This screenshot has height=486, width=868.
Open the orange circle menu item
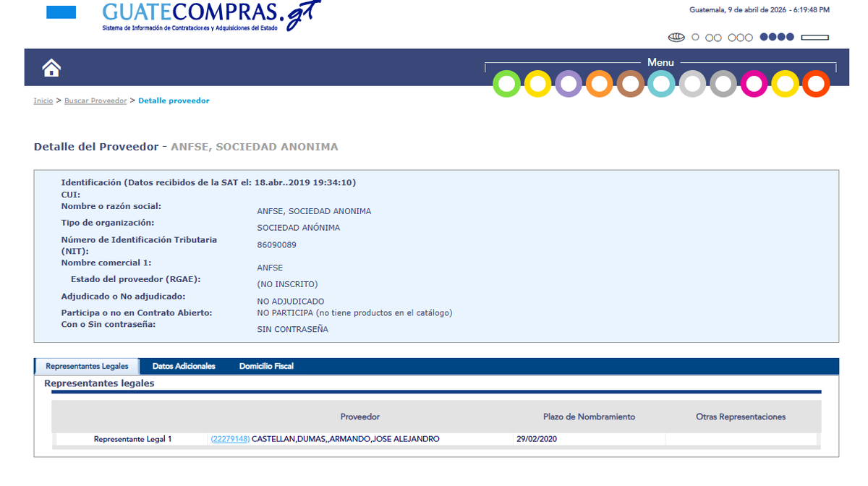(600, 84)
